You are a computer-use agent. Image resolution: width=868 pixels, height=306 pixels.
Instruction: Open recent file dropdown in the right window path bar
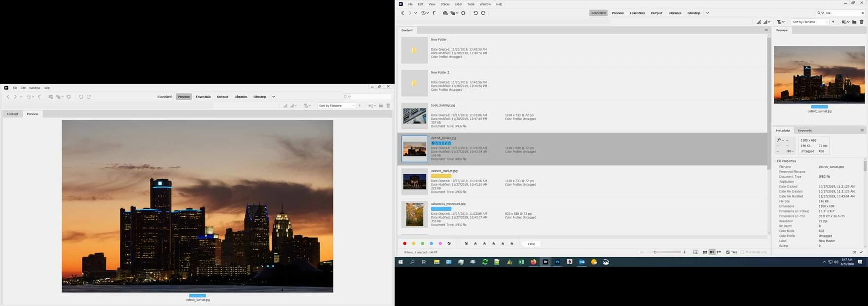(846, 22)
